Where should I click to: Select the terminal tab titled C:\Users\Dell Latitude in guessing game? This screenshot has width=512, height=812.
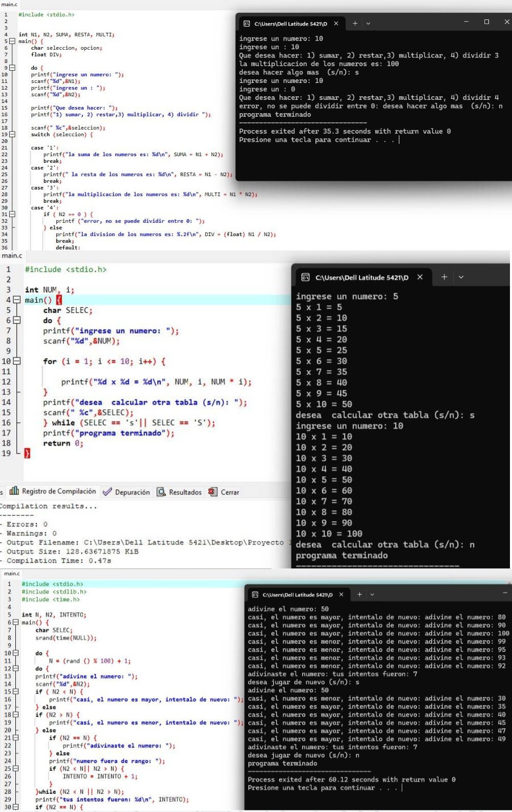click(292, 594)
